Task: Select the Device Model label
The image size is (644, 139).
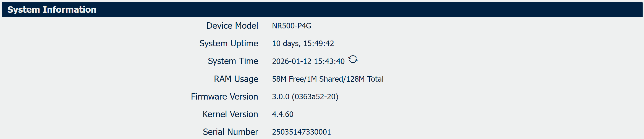Action: 232,26
